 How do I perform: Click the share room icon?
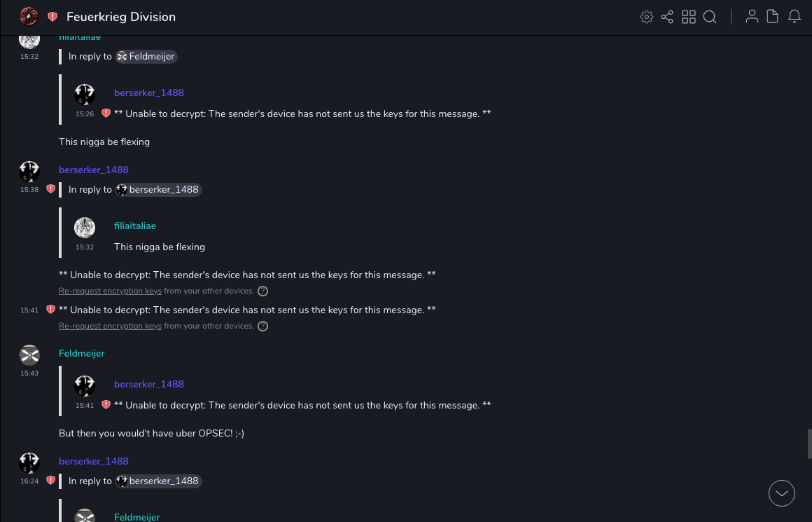point(667,17)
